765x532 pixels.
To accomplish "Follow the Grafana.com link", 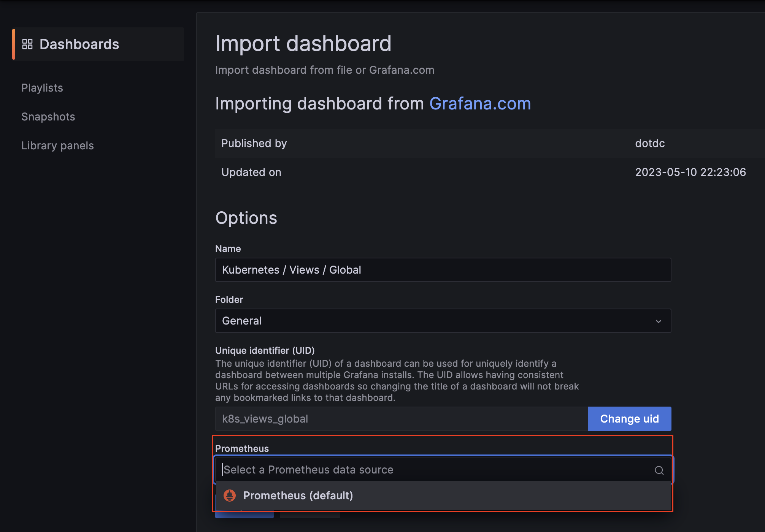I will point(480,103).
